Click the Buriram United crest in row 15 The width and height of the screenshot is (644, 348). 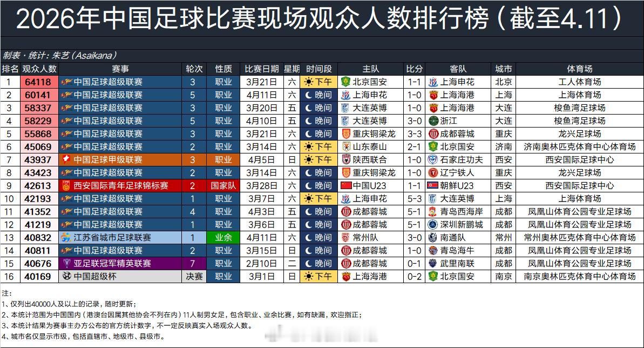[x=432, y=263]
